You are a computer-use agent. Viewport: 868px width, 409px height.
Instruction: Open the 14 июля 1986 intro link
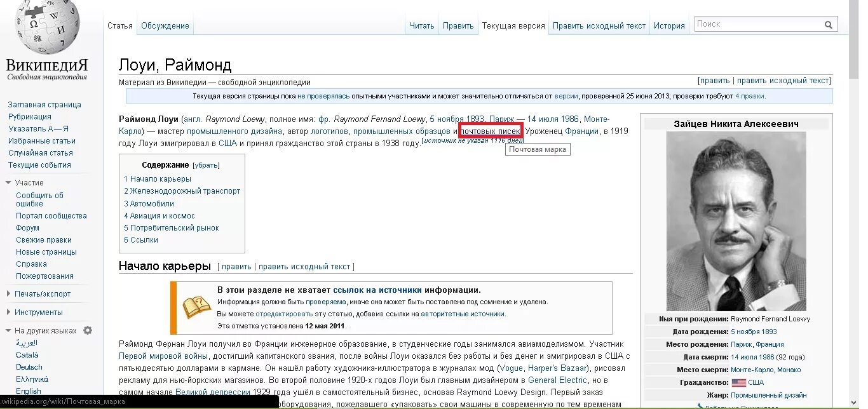pos(553,119)
